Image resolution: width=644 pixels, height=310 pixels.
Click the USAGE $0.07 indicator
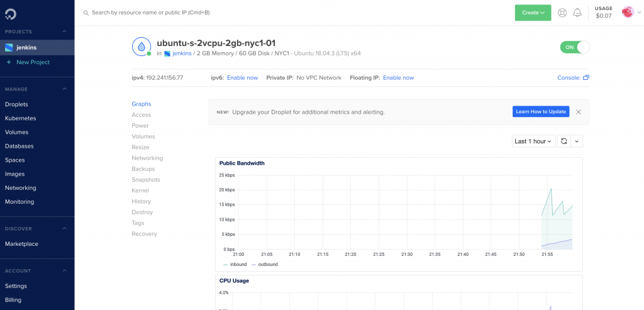603,13
